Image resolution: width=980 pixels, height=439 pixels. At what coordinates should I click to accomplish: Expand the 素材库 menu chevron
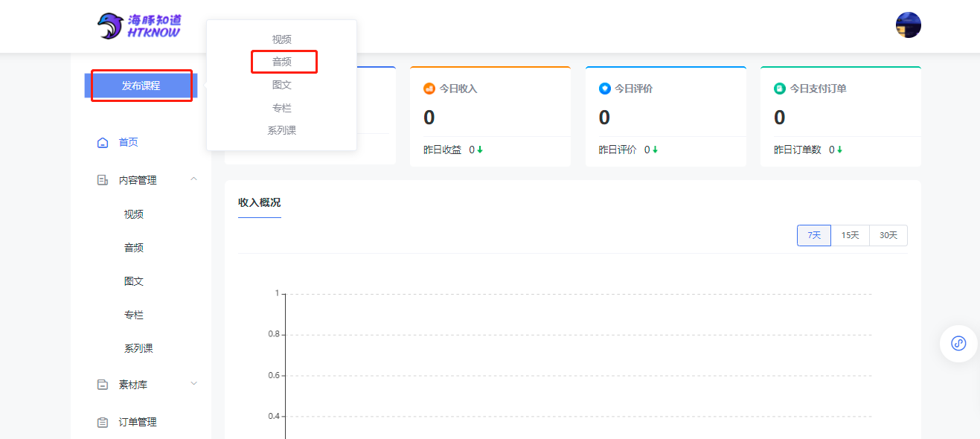coord(193,384)
